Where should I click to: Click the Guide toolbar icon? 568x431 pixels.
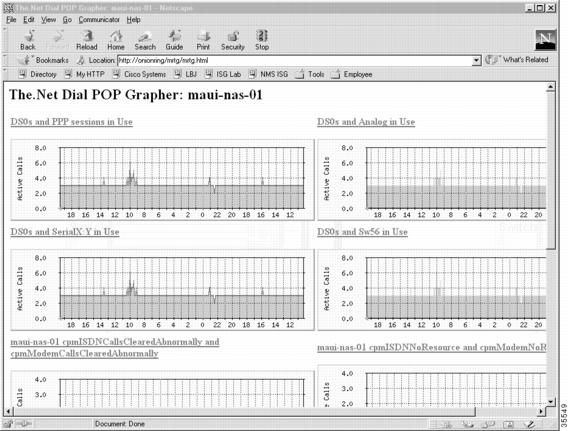(x=174, y=40)
